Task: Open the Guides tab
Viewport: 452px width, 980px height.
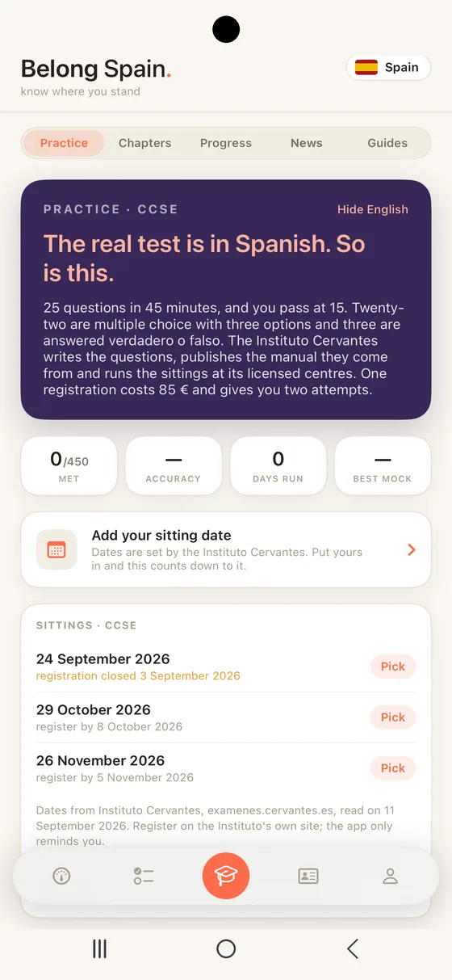Action: point(387,143)
